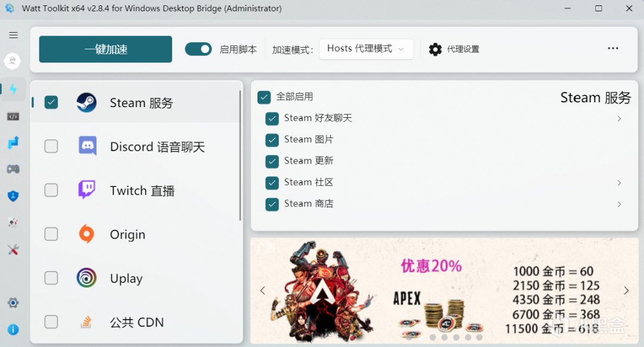Click the Discord logo icon
The height and width of the screenshot is (347, 644).
(x=88, y=146)
